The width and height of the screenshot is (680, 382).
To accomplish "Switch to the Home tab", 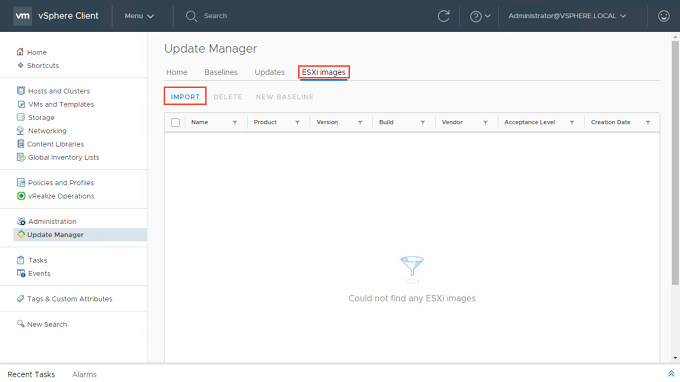I will tap(177, 72).
